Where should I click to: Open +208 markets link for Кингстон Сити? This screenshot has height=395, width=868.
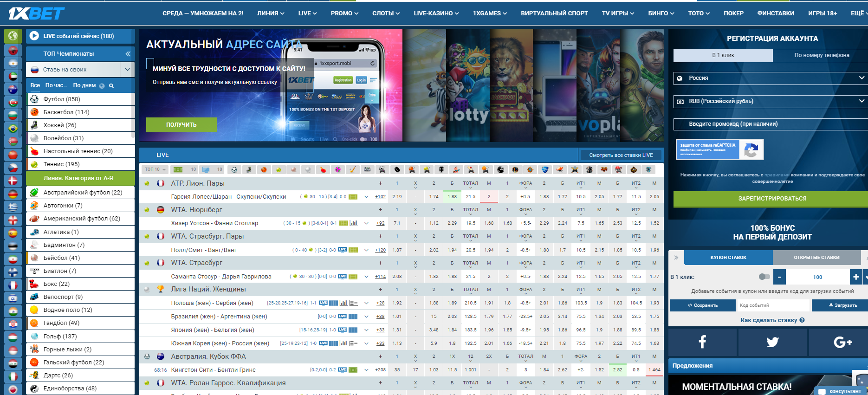381,370
